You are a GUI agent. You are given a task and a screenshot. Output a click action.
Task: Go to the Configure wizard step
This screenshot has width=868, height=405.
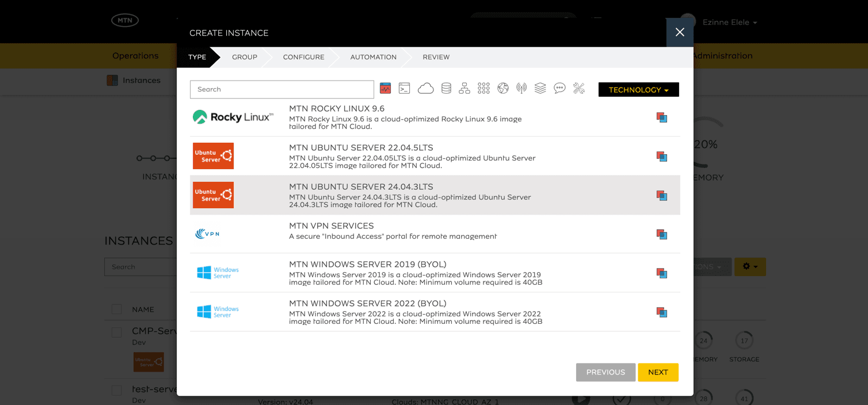point(303,57)
